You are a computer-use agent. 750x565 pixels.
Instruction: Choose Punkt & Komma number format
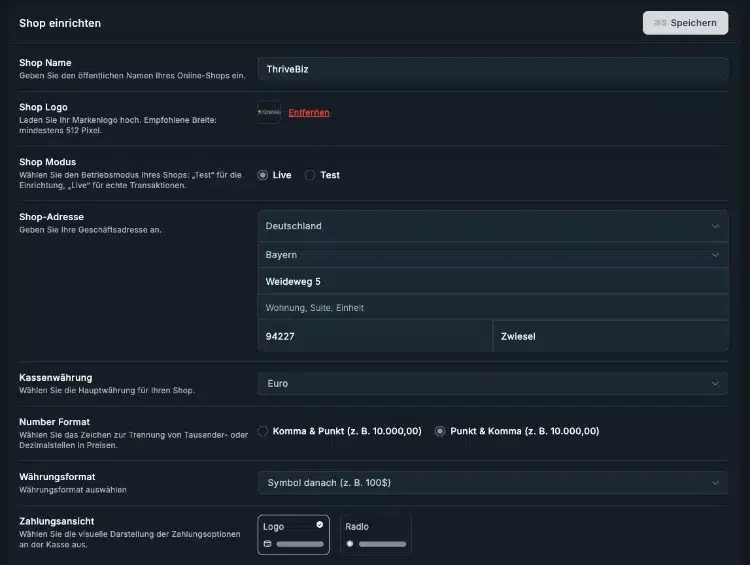(x=440, y=431)
